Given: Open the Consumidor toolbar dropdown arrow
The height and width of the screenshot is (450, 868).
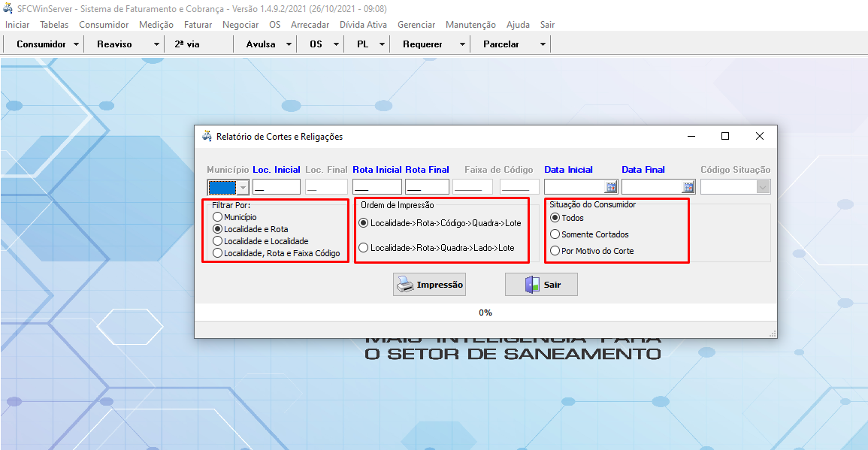Looking at the screenshot, I should click(77, 44).
